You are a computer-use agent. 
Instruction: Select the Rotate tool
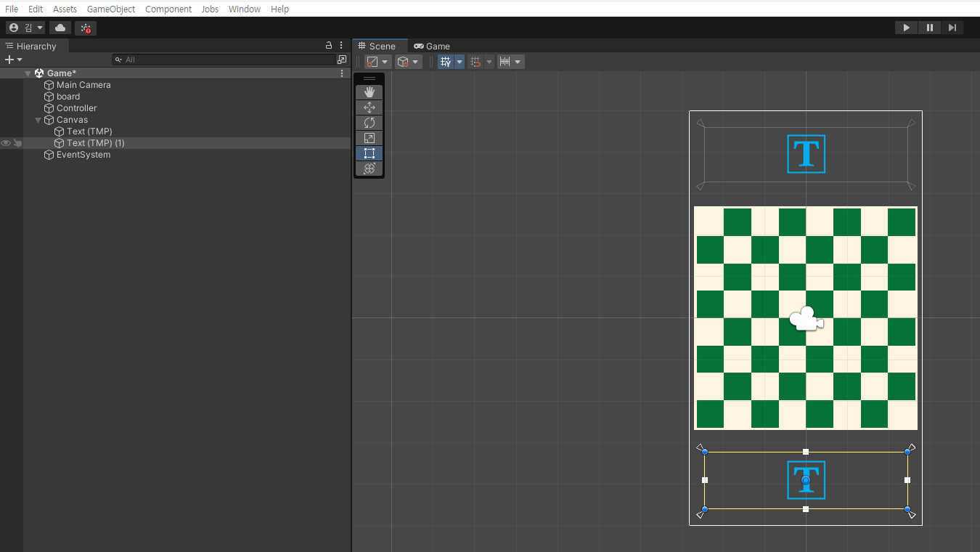(x=369, y=123)
